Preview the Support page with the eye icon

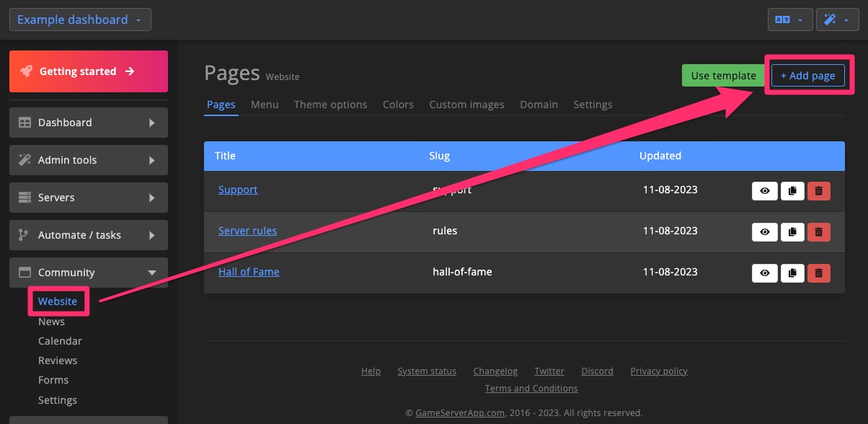point(764,190)
